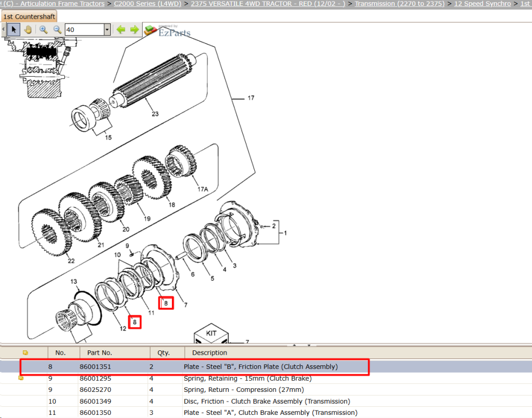Image resolution: width=532 pixels, height=418 pixels.
Task: Select part number 86001295 cell
Action: [x=95, y=378]
